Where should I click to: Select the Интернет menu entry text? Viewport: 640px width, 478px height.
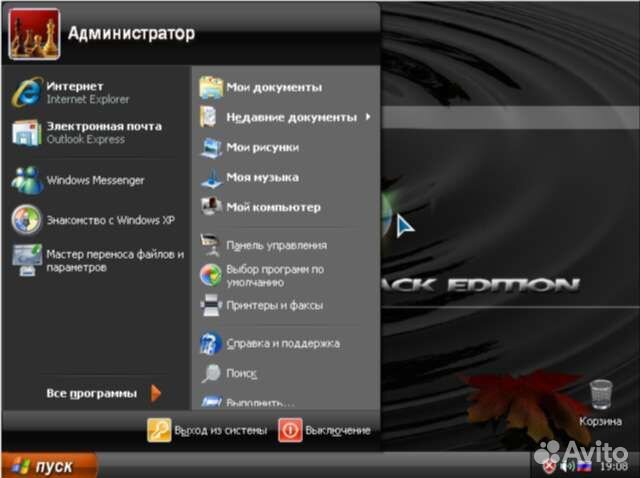click(75, 86)
